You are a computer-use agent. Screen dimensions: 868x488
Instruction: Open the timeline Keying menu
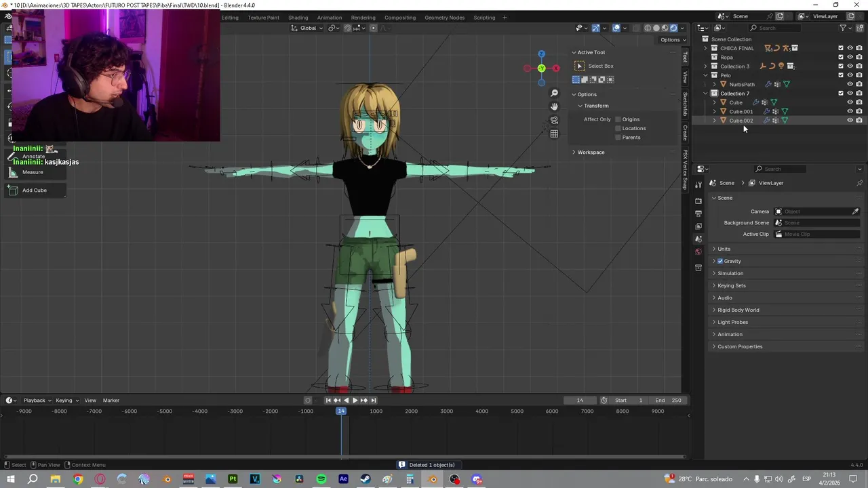click(x=66, y=401)
